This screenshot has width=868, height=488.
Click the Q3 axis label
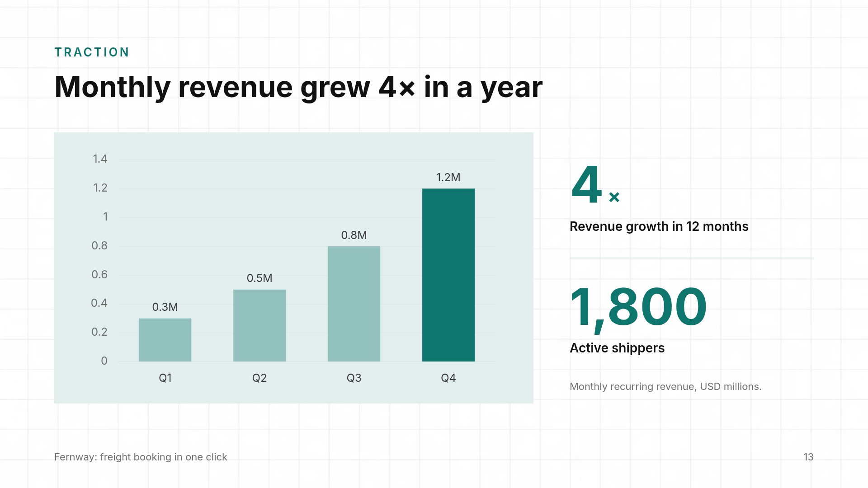click(354, 378)
